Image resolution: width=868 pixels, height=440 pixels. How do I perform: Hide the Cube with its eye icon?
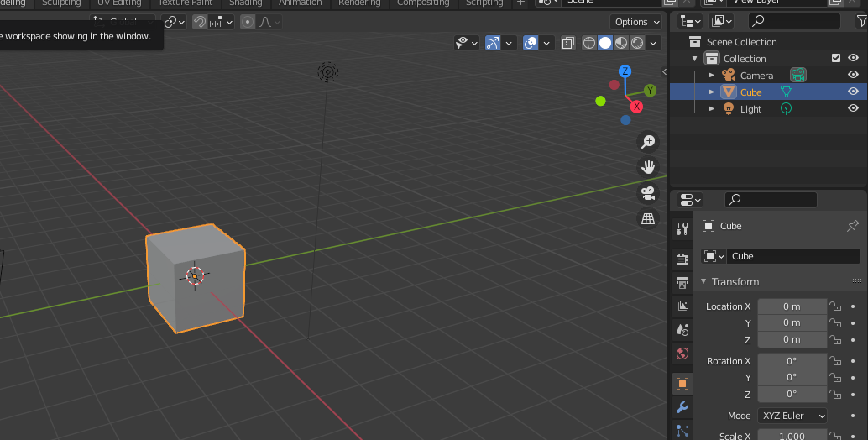click(x=853, y=92)
